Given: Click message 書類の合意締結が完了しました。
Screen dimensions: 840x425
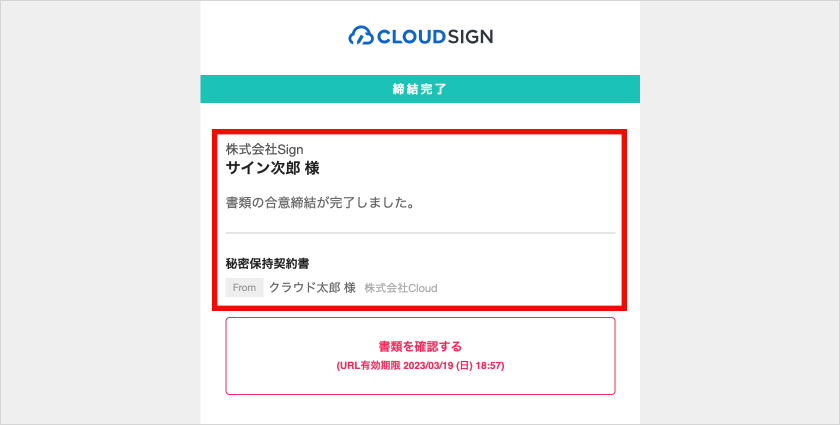Looking at the screenshot, I should [320, 204].
